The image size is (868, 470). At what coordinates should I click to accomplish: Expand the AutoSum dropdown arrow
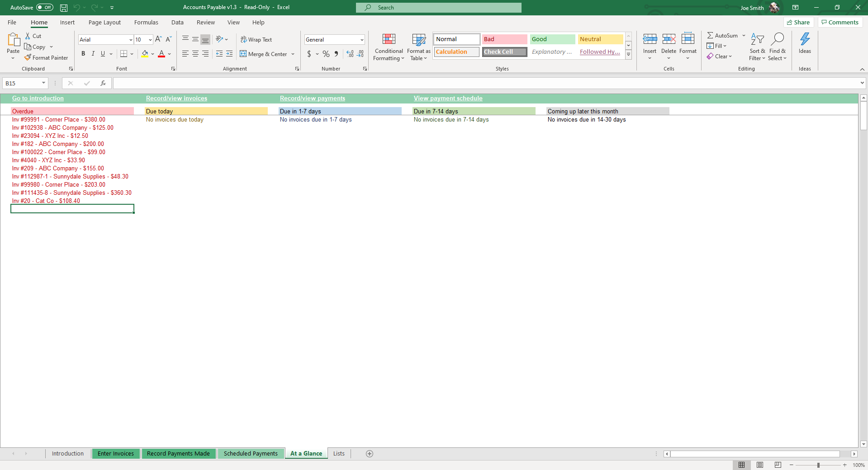point(744,36)
